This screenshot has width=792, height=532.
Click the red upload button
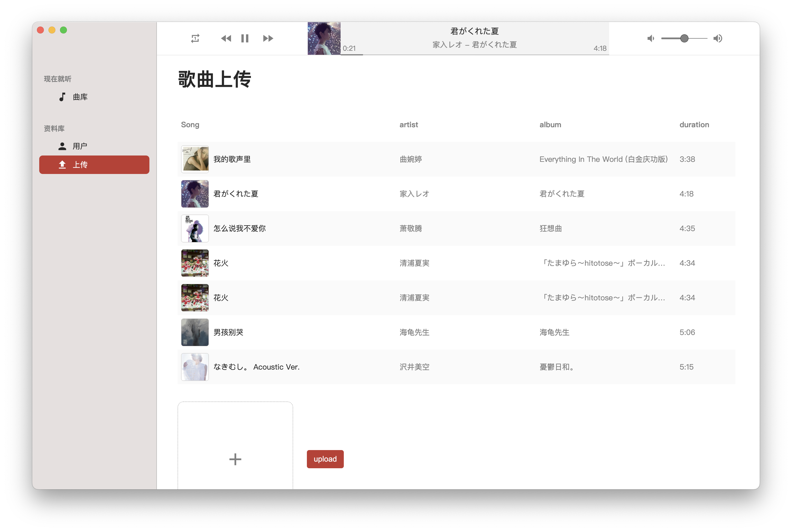click(325, 459)
